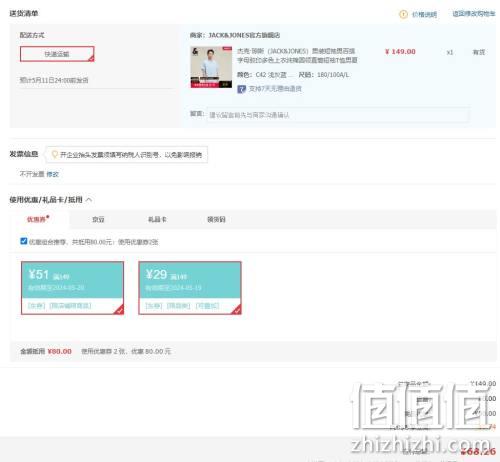
Task: Switch to the 领货码 pickup code tab
Action: [216, 219]
